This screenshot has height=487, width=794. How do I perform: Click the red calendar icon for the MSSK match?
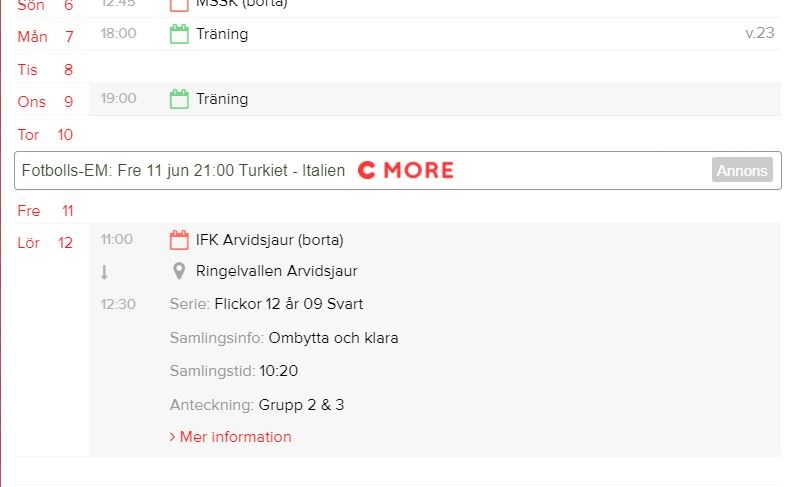(179, 4)
